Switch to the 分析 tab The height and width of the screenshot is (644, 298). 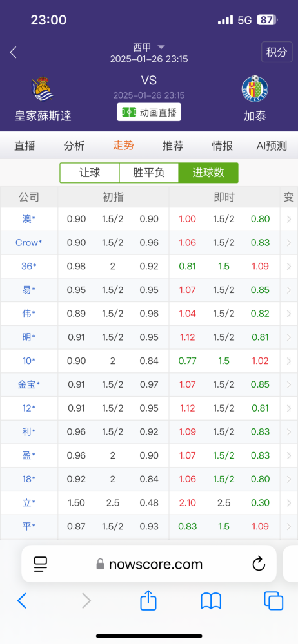point(74,146)
